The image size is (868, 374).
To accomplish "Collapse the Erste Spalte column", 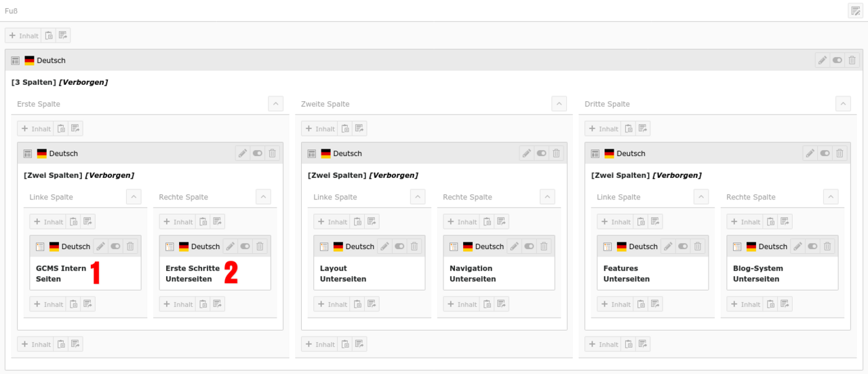I will tap(276, 104).
